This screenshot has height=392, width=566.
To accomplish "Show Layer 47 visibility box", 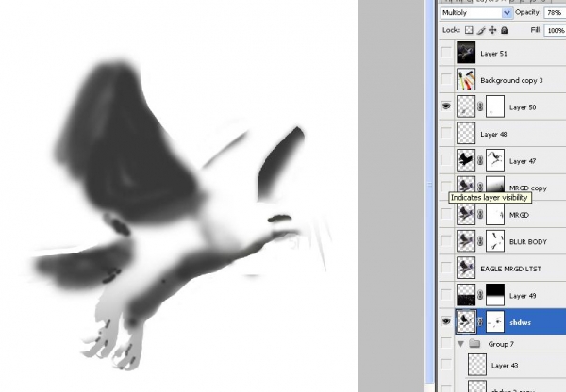I will coord(446,160).
